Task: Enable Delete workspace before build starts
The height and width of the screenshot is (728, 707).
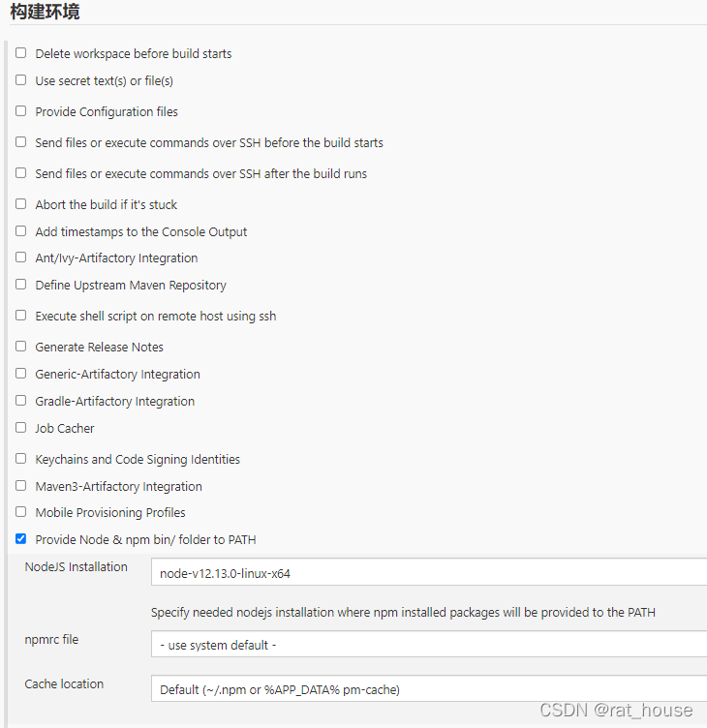Action: pos(21,53)
